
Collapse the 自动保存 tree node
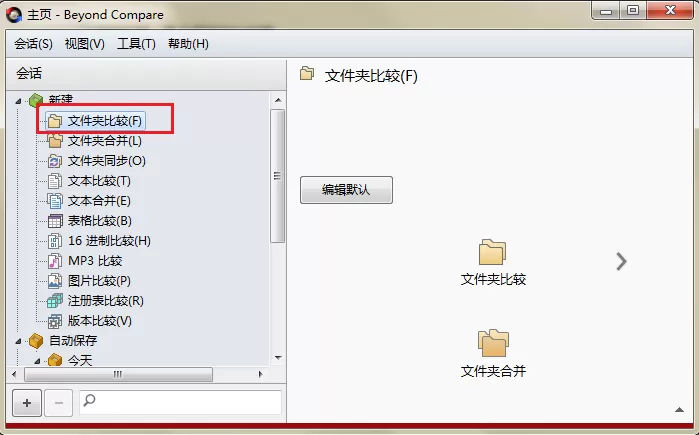[18, 341]
